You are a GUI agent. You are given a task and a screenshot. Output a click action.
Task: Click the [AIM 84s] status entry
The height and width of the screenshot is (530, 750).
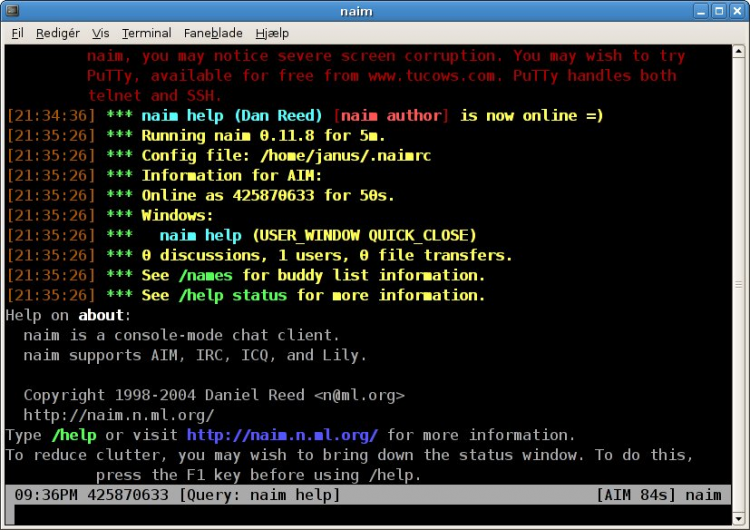(636, 495)
